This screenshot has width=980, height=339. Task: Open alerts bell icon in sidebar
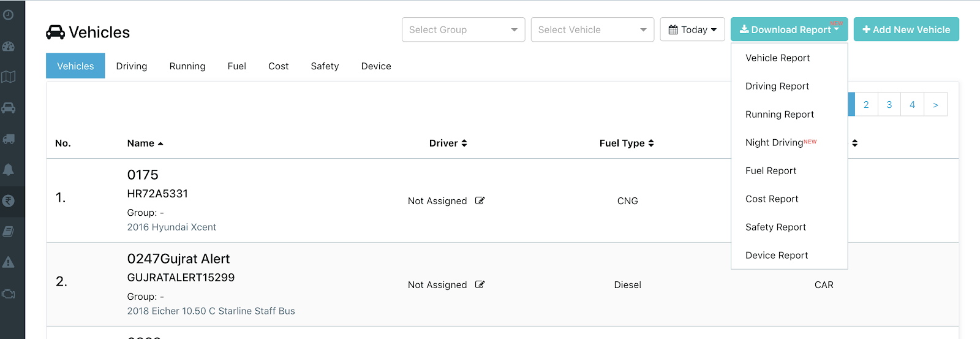coord(9,170)
